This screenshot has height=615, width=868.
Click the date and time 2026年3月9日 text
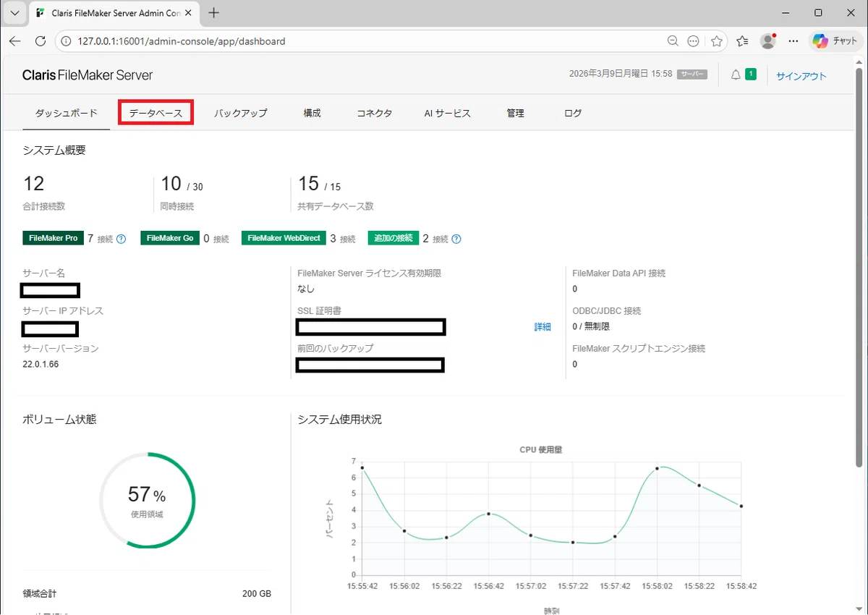[x=621, y=75]
